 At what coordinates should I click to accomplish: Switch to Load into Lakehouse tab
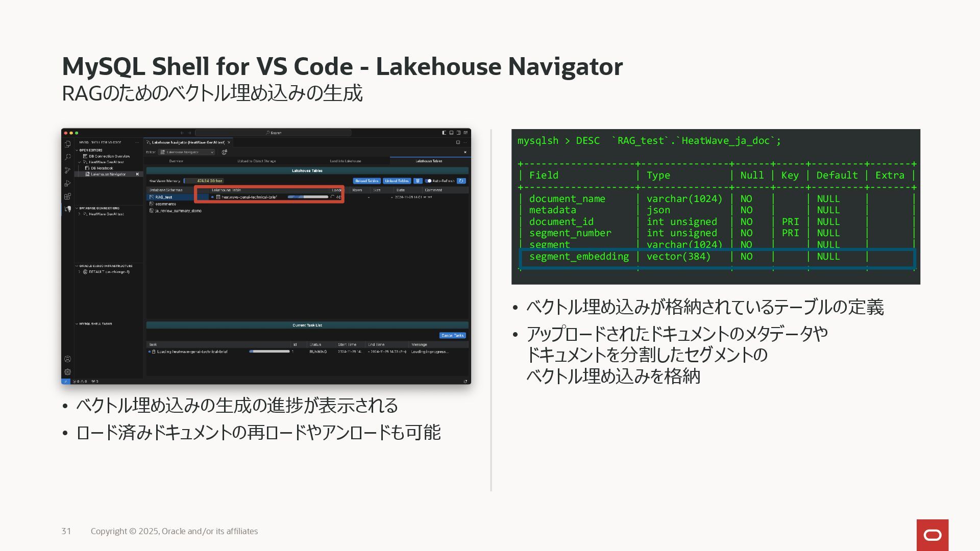pyautogui.click(x=346, y=161)
